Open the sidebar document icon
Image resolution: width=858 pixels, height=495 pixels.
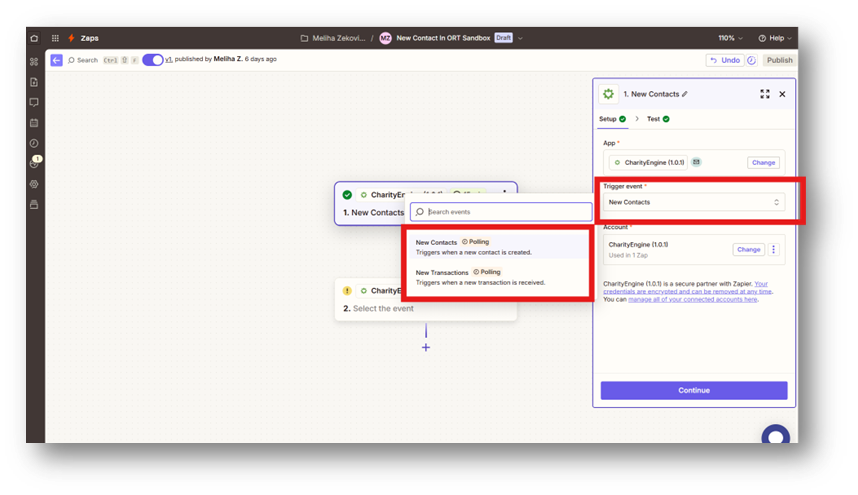pos(34,82)
